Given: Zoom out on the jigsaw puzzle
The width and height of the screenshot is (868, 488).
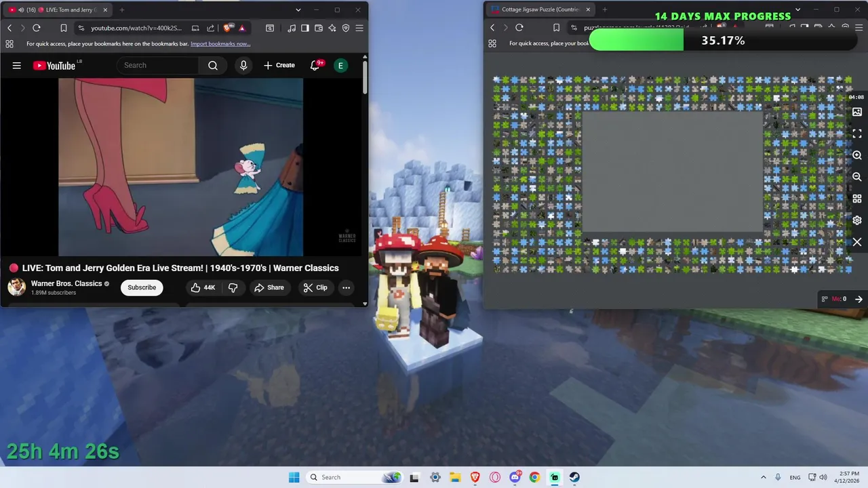Looking at the screenshot, I should [x=857, y=177].
